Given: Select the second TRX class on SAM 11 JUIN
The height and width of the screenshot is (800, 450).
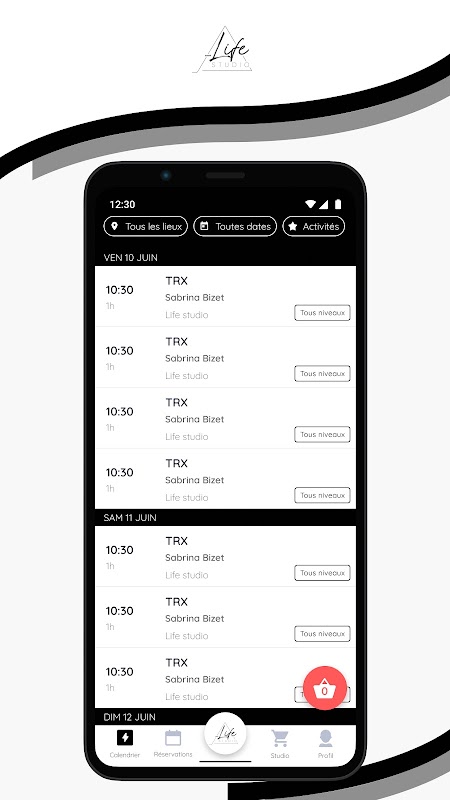Looking at the screenshot, I should click(226, 617).
